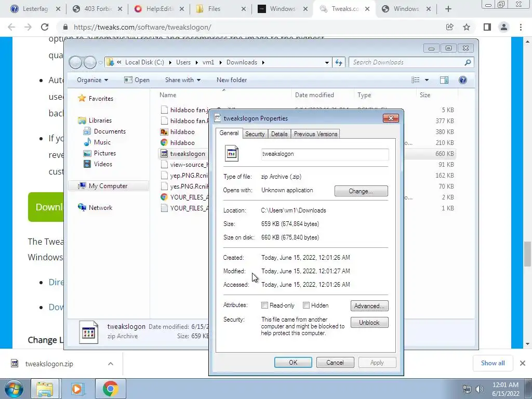
Task: Confirm properties with OK
Action: click(293, 362)
